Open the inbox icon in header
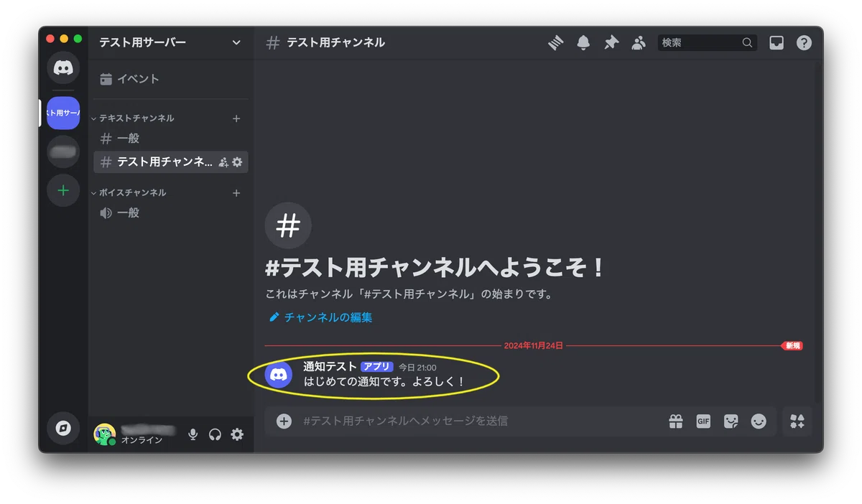This screenshot has height=504, width=862. [777, 43]
